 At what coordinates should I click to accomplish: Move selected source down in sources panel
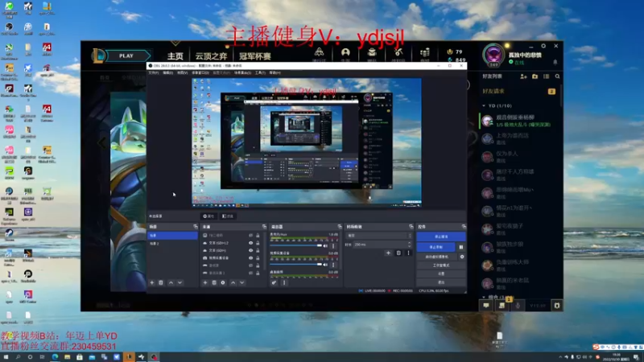pyautogui.click(x=242, y=283)
